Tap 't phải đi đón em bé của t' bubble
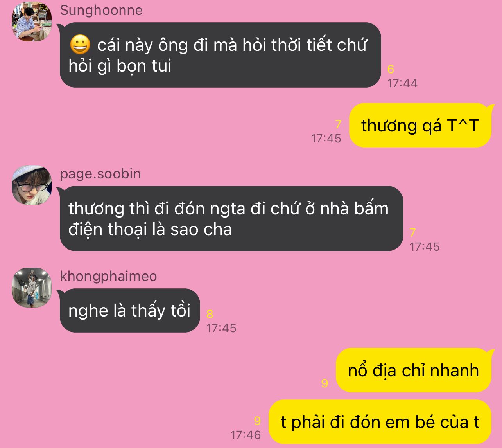Image resolution: width=502 pixels, height=448 pixels. coord(380,422)
